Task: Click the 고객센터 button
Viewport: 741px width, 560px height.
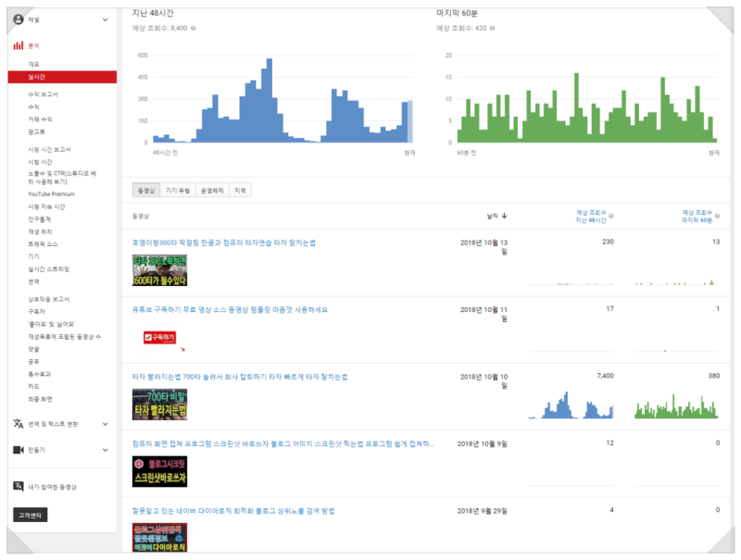Action: (31, 516)
